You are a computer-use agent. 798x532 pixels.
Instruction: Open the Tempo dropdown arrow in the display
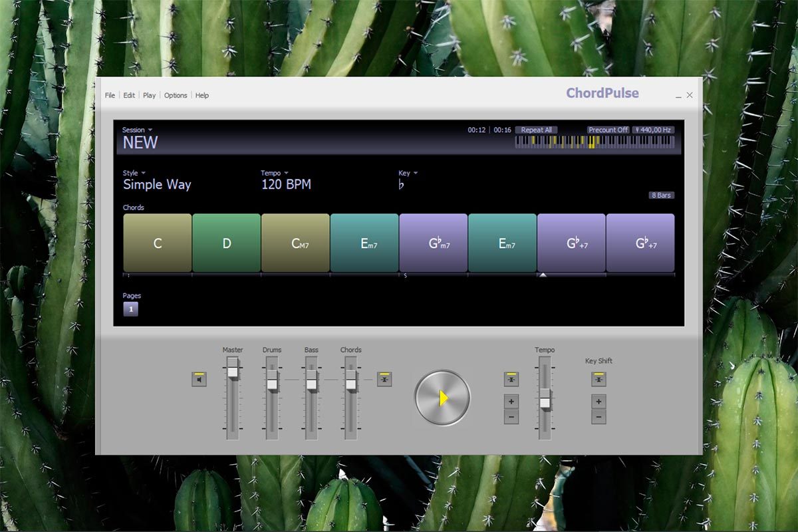click(x=286, y=174)
